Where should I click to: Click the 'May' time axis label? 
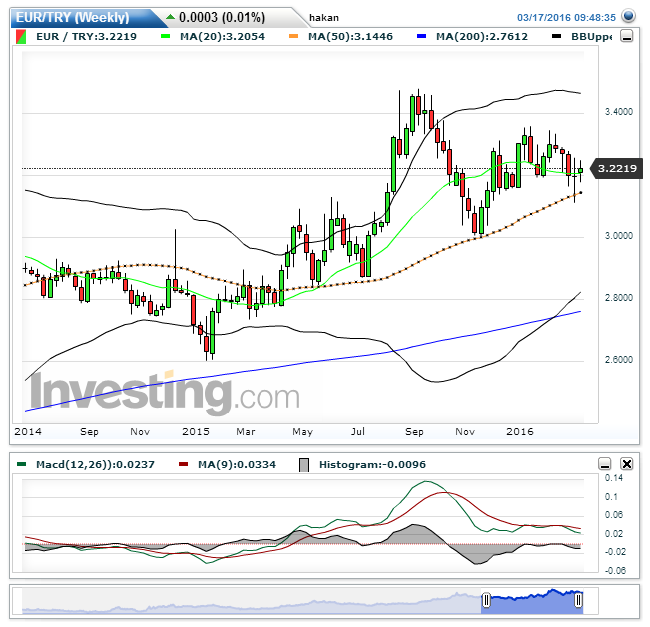[x=302, y=432]
